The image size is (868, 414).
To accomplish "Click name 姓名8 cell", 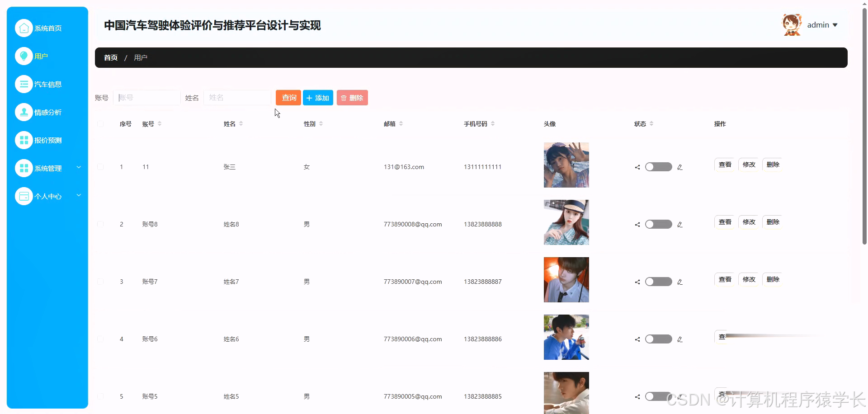I will (231, 225).
